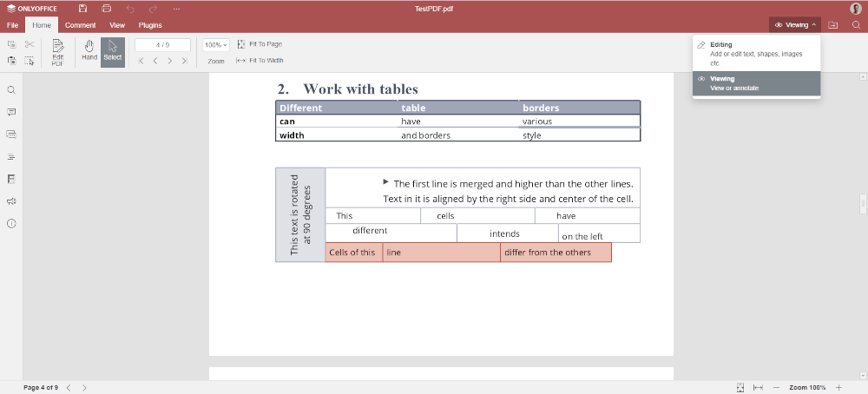Open the three-dots more options menu

176,8
